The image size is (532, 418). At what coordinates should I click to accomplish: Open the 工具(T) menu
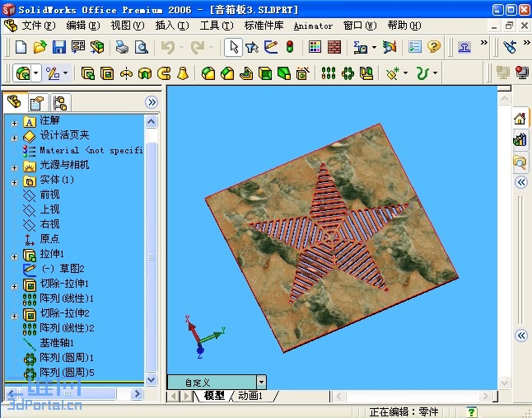pos(217,26)
